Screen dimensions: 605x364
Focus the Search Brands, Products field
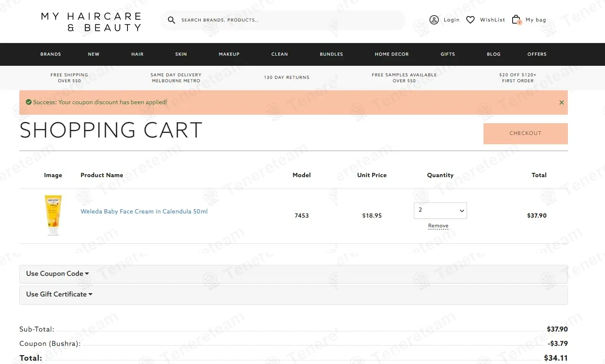[x=283, y=20]
